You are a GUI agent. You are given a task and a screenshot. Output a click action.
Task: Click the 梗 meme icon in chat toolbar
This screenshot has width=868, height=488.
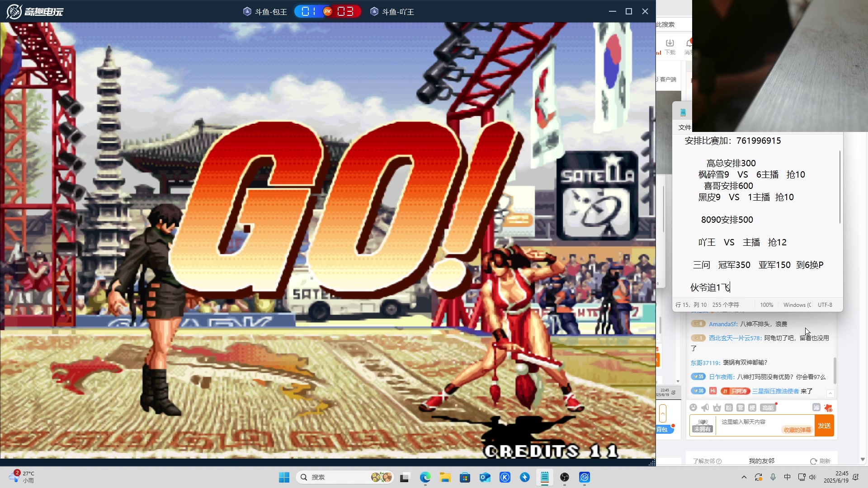click(752, 408)
